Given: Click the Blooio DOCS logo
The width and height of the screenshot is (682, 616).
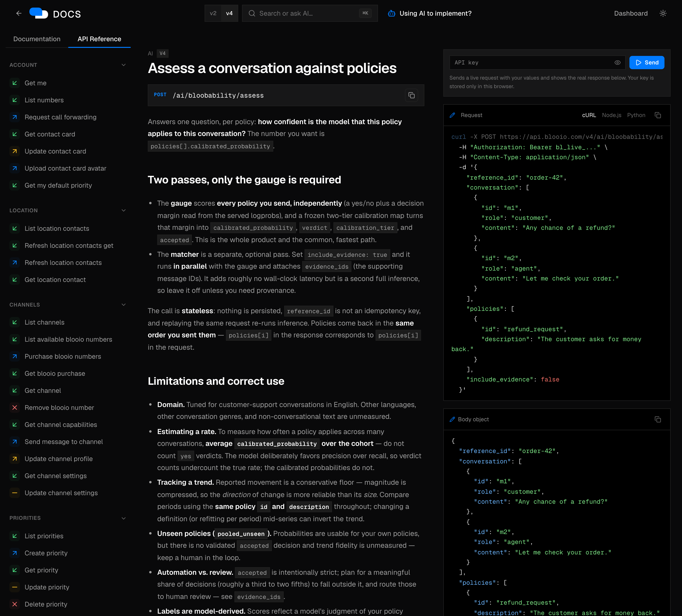Looking at the screenshot, I should (55, 14).
